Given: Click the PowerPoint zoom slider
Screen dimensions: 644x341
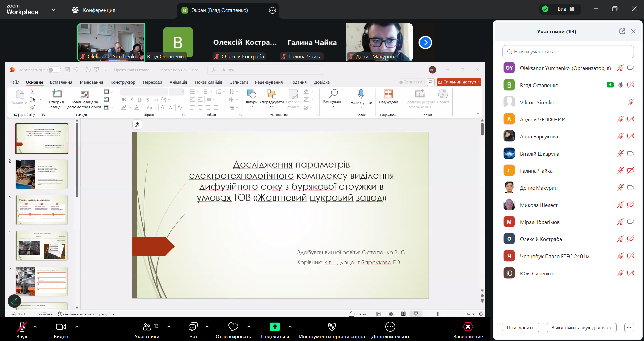Looking at the screenshot, I should coord(438,314).
